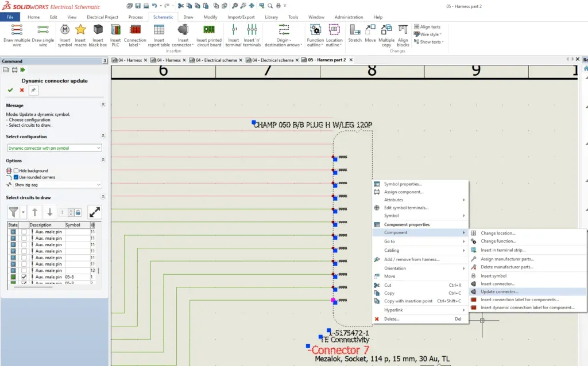Click Insert in terminal strip... entry
This screenshot has height=366, width=588.
[x=528, y=250]
